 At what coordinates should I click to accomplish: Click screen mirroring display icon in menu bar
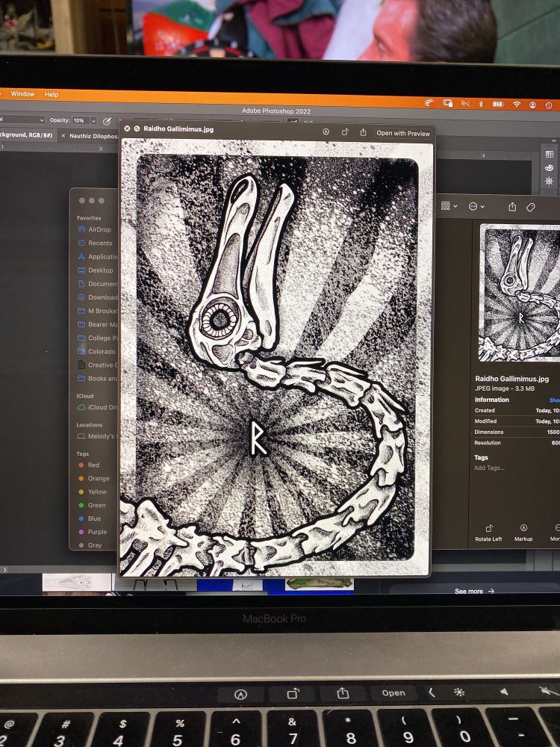[x=447, y=103]
